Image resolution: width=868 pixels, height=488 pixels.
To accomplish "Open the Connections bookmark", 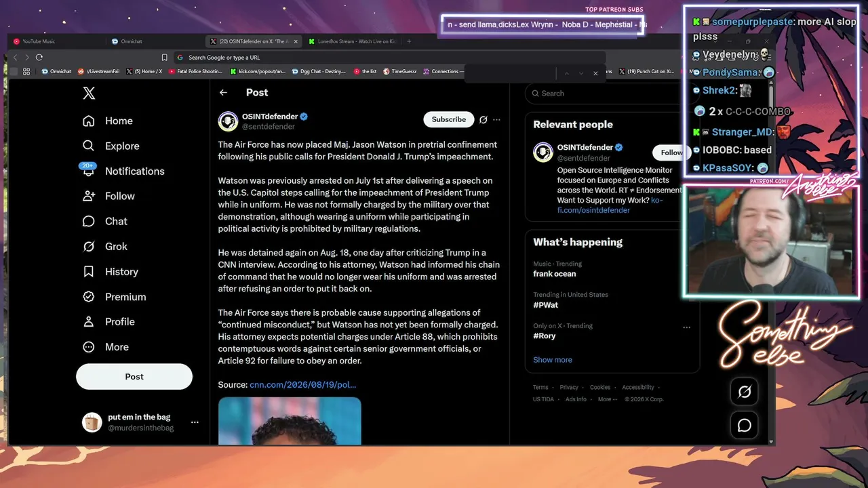I will pos(443,71).
